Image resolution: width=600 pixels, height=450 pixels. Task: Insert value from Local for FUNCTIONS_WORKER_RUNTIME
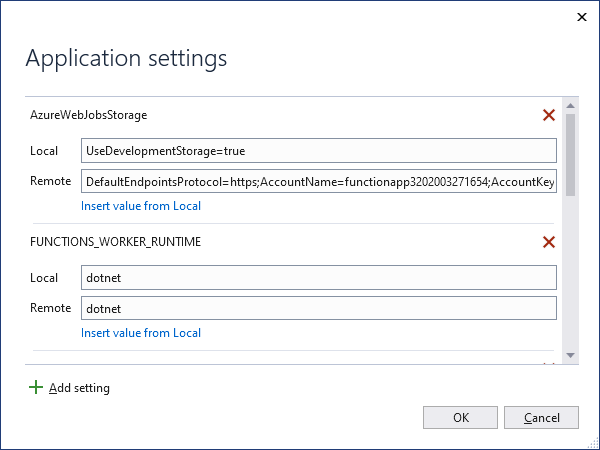click(141, 333)
